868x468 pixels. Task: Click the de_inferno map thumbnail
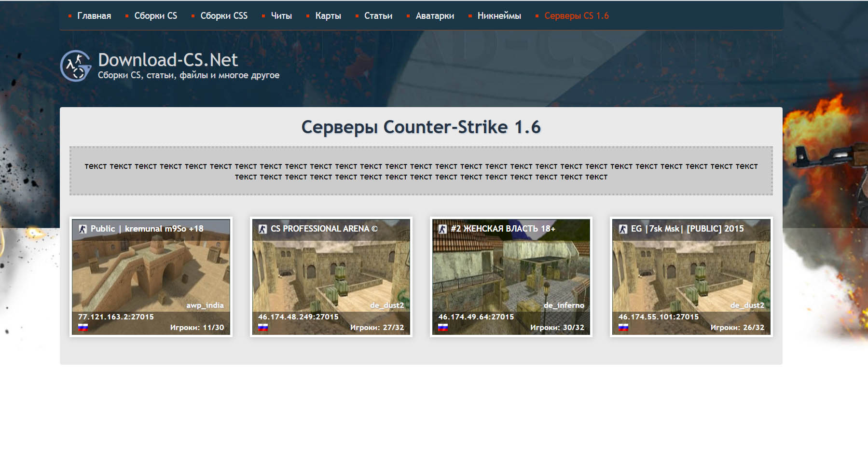point(511,277)
